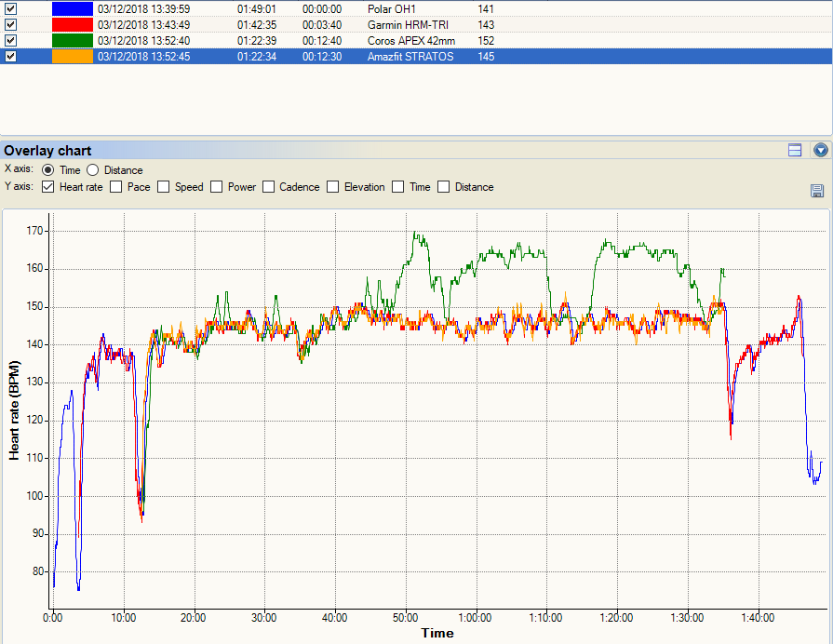Image resolution: width=833 pixels, height=644 pixels.
Task: Check the Cadence Y axis option
Action: tap(268, 187)
